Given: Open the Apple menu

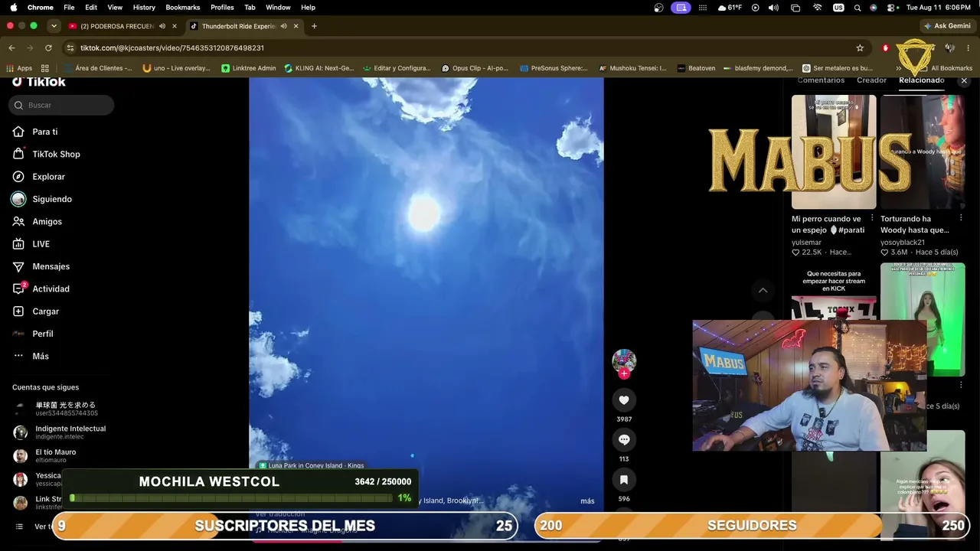Looking at the screenshot, I should pos(13,7).
